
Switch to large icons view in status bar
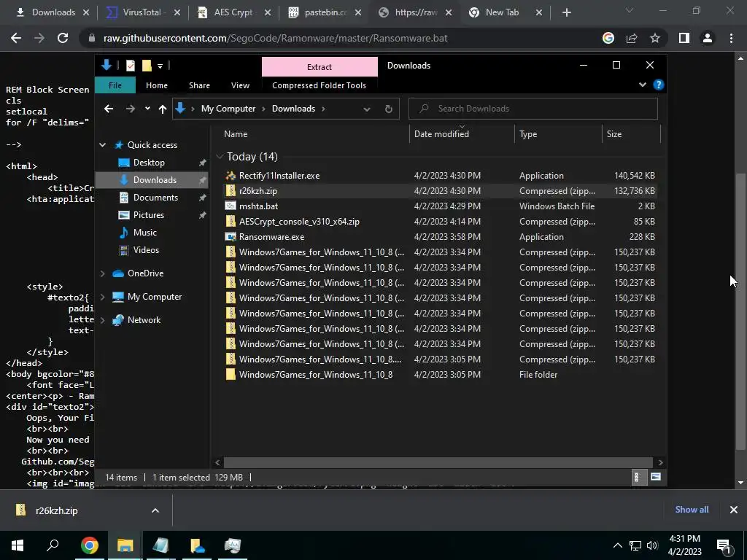pyautogui.click(x=656, y=477)
